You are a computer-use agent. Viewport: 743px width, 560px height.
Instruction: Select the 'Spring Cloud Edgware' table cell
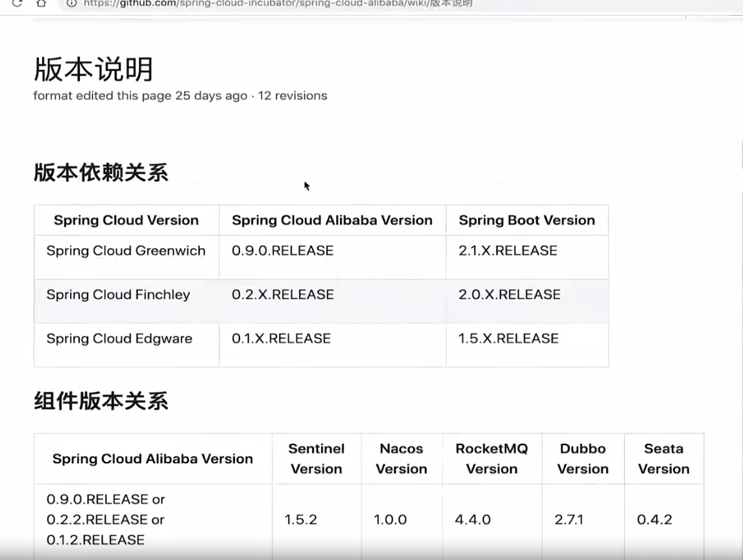[119, 339]
